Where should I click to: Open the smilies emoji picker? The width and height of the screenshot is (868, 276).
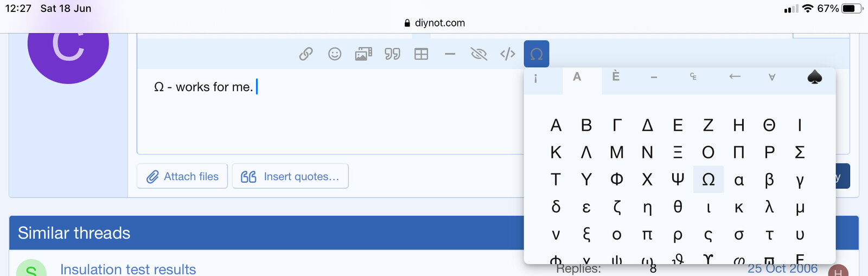335,54
